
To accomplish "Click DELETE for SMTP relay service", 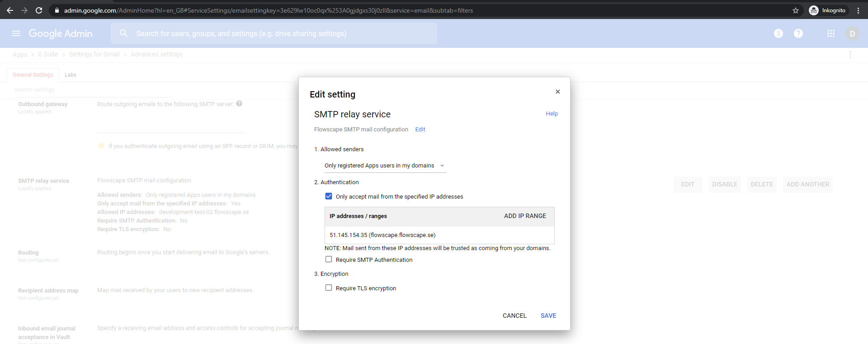I will (762, 184).
